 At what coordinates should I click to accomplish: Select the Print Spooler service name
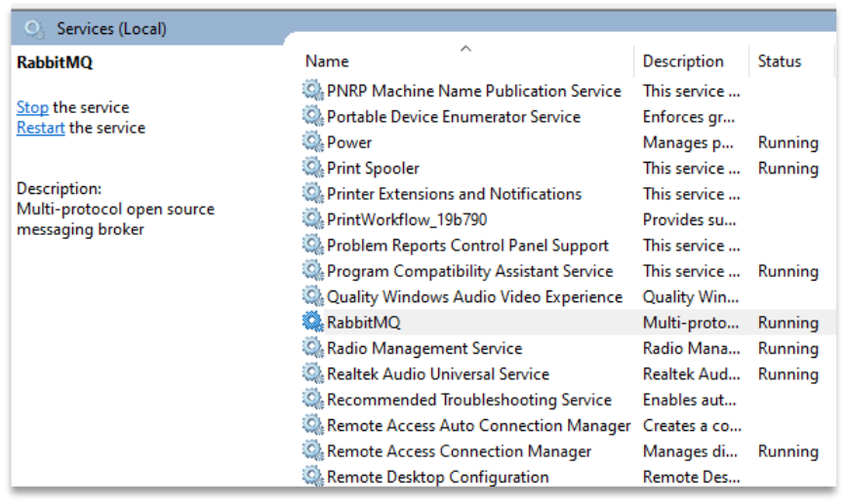pyautogui.click(x=373, y=169)
